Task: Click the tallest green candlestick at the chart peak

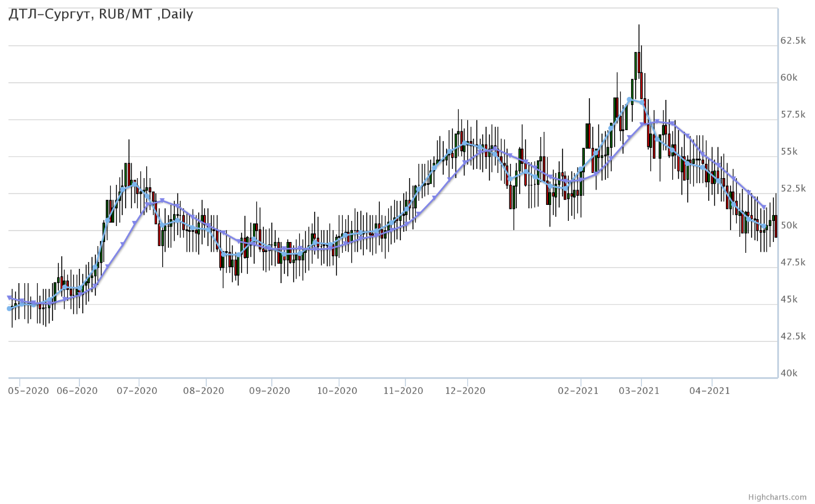Action: (x=636, y=66)
